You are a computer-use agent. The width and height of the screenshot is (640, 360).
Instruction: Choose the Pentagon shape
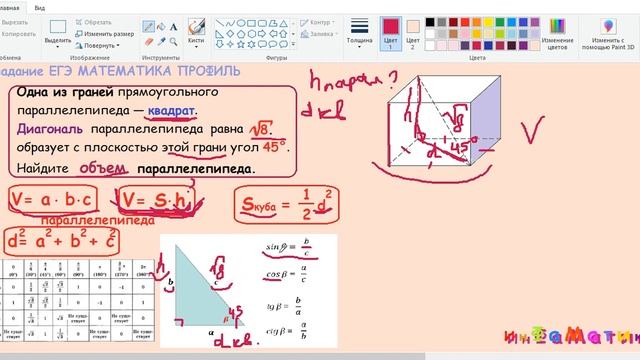coord(241,34)
